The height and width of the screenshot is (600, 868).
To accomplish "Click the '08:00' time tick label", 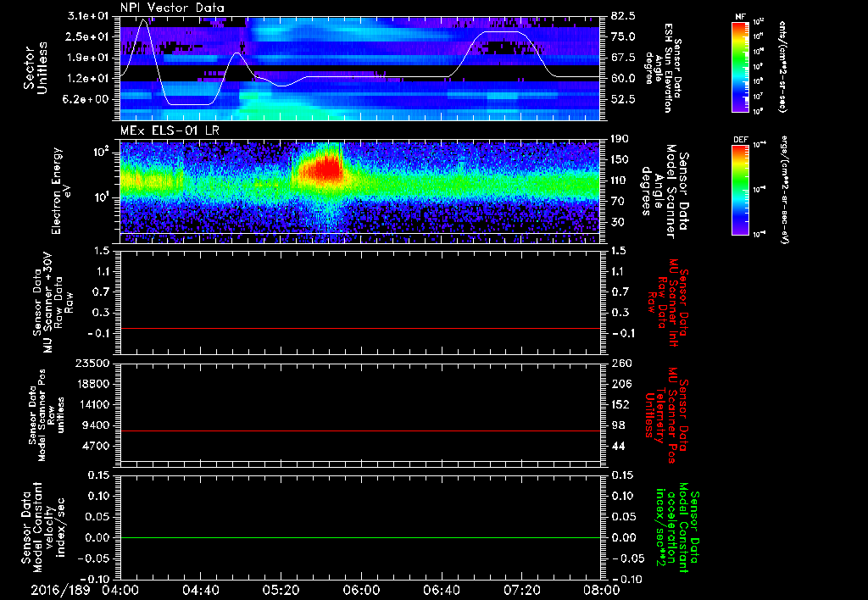I will click(x=602, y=590).
